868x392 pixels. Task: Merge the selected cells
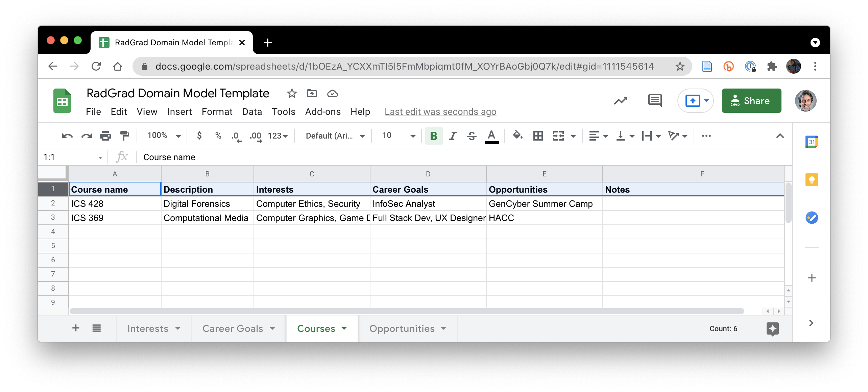click(558, 136)
